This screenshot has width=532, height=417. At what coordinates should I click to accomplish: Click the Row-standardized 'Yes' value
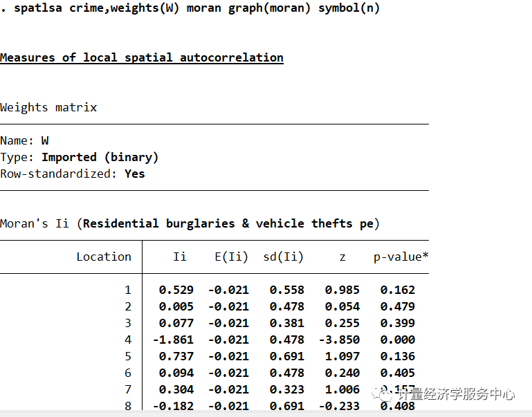coord(135,174)
